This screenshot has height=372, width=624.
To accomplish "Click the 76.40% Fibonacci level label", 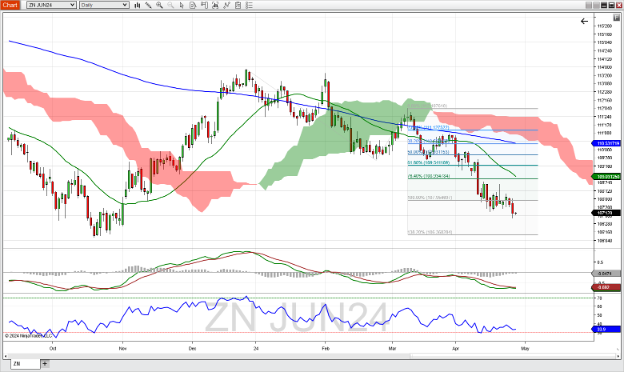I will tap(429, 176).
